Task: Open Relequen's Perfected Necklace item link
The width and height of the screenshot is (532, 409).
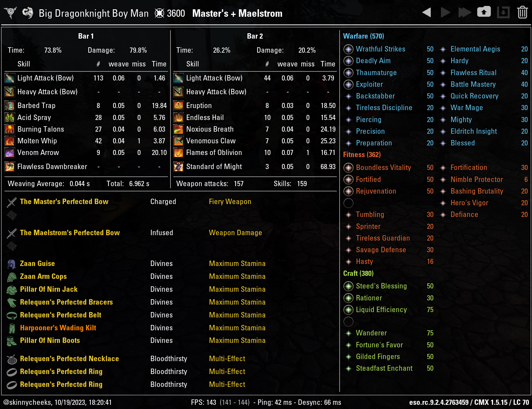Action: point(69,359)
